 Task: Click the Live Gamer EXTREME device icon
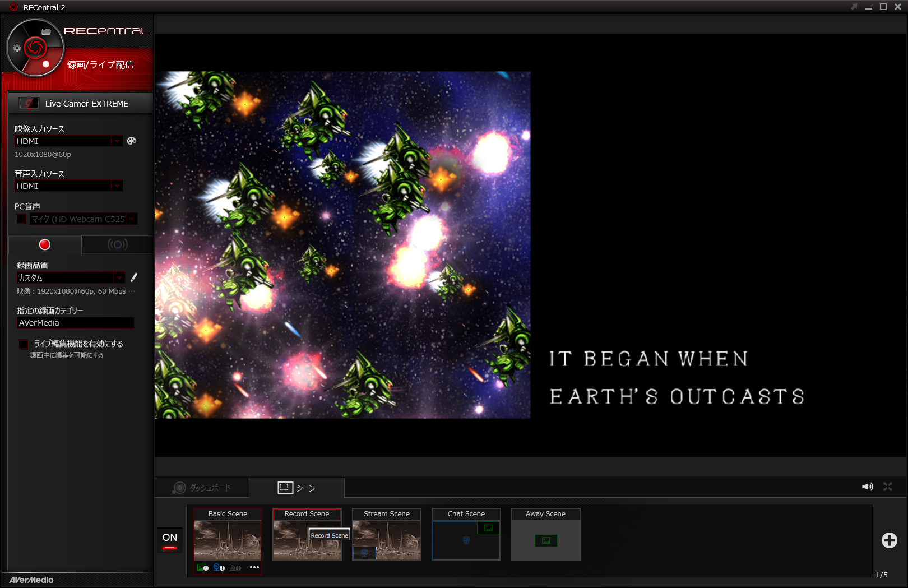click(x=29, y=103)
